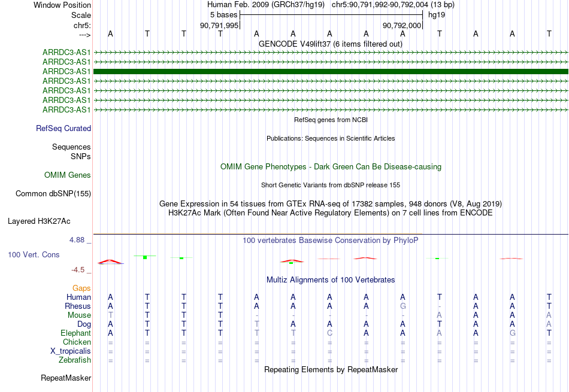This screenshot has height=392, width=569.
Task: Click 'Short Genetic Variants from dbSNP release 155'
Action: [x=331, y=185]
